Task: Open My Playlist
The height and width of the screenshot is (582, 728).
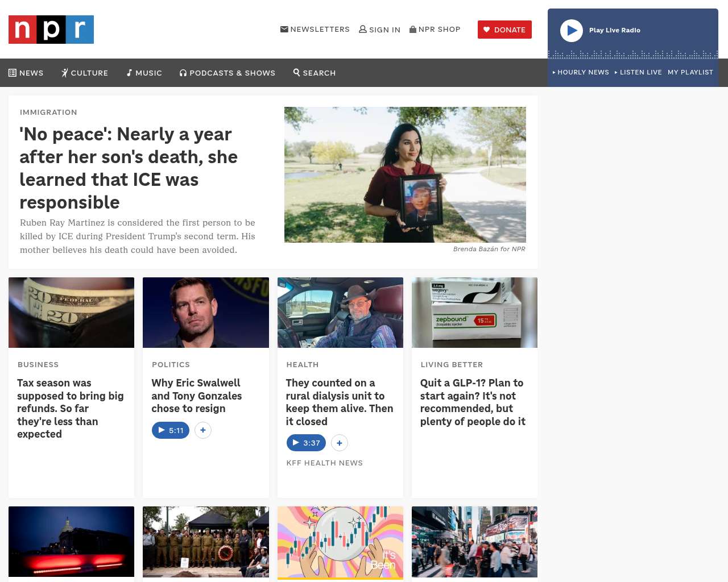Action: coord(690,72)
